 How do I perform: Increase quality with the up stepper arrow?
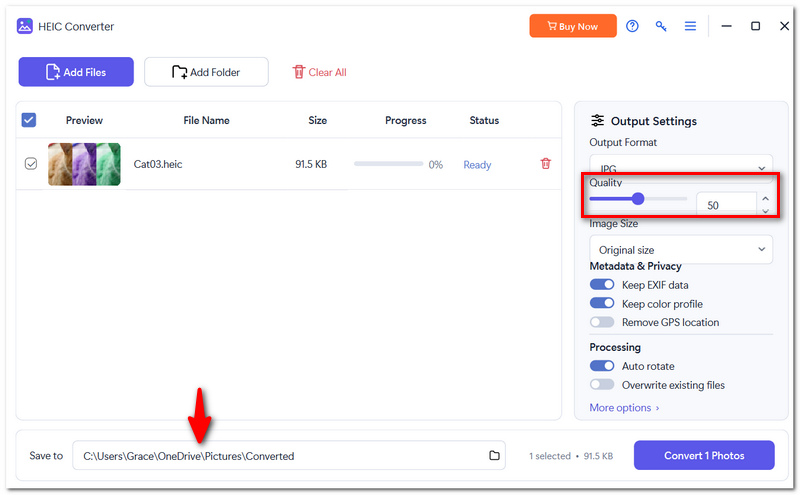pyautogui.click(x=765, y=199)
